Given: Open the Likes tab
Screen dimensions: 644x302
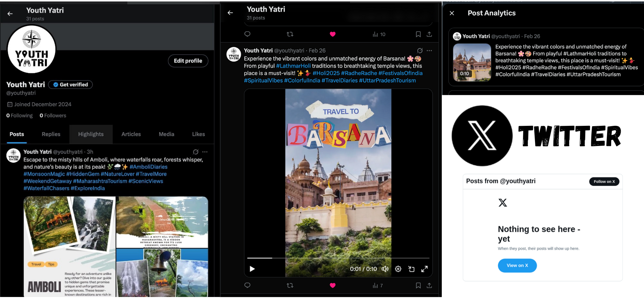Looking at the screenshot, I should tap(199, 134).
